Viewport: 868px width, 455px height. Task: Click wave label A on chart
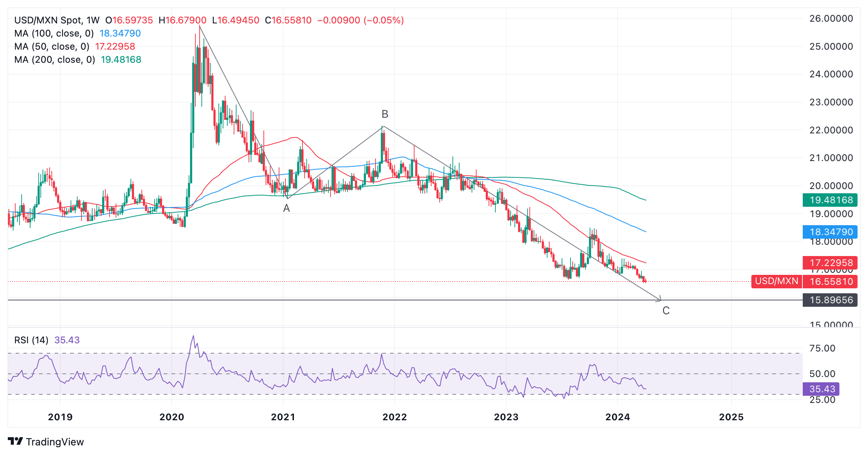click(286, 209)
